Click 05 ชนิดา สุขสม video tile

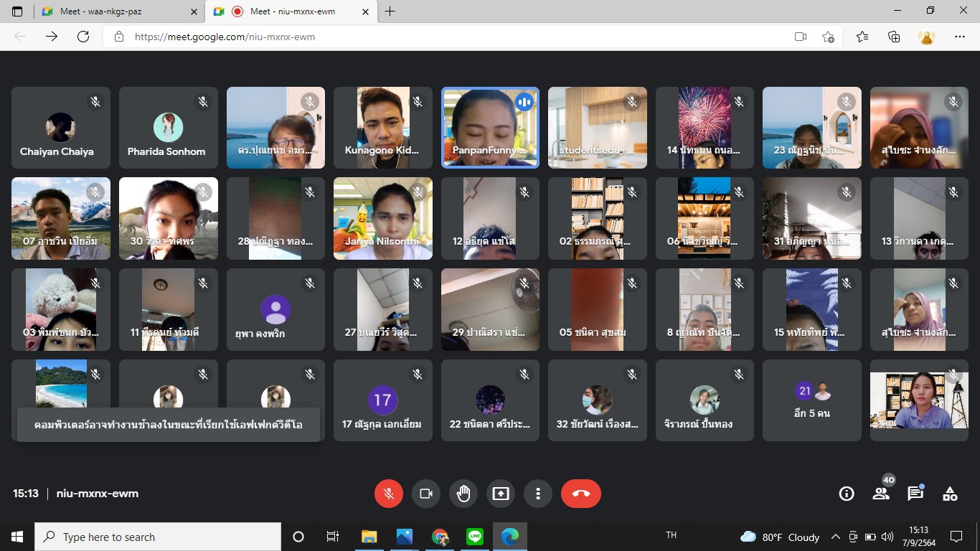click(598, 309)
